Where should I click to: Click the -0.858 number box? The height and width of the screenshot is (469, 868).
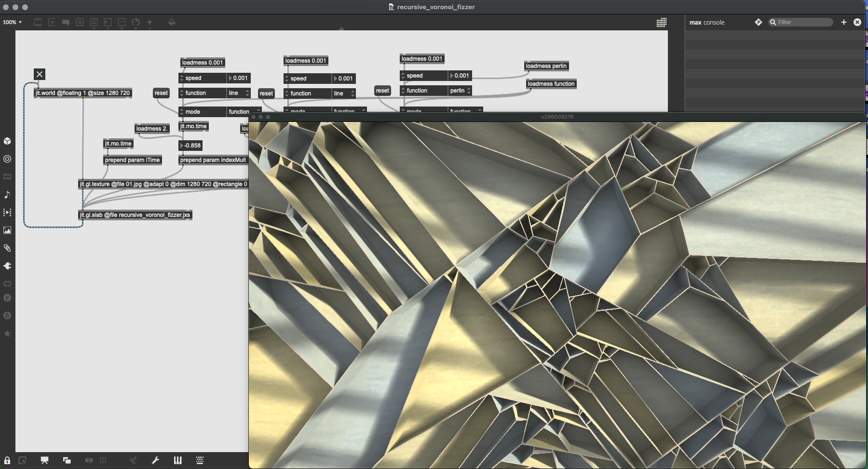[x=190, y=146]
